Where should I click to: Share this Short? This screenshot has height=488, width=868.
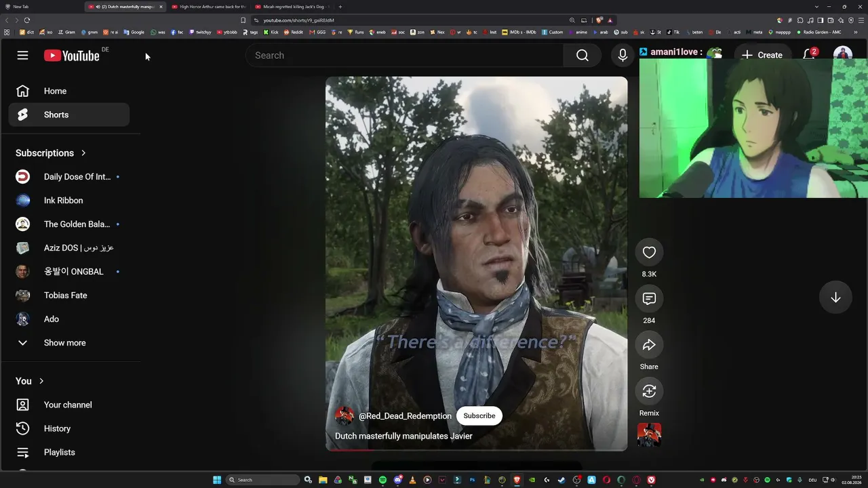pyautogui.click(x=649, y=345)
